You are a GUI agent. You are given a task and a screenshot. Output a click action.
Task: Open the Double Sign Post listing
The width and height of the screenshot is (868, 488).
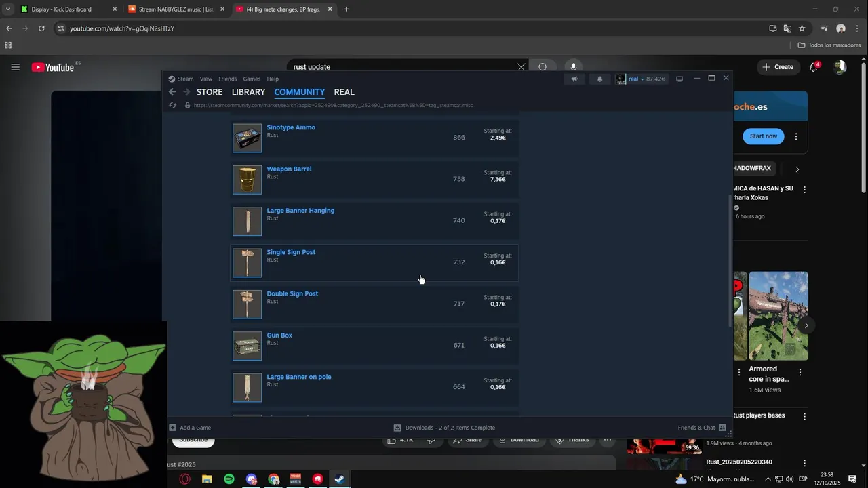374,304
